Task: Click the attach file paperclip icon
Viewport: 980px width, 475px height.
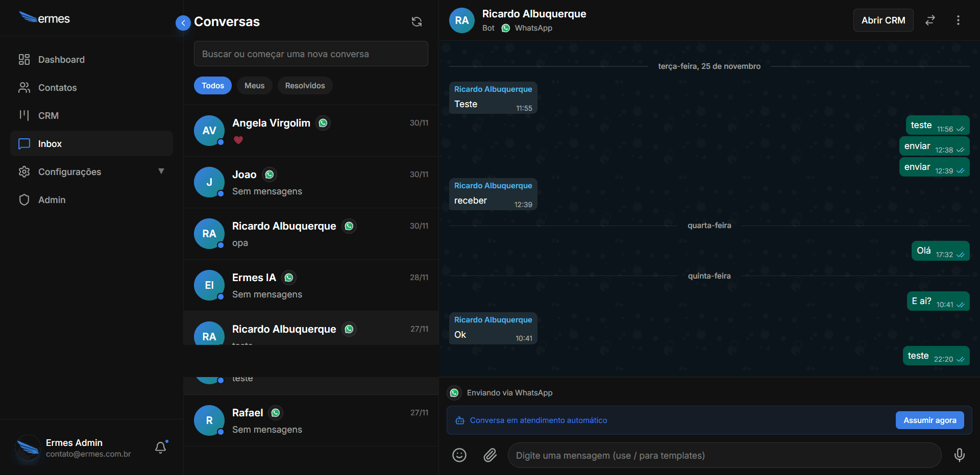Action: [490, 455]
